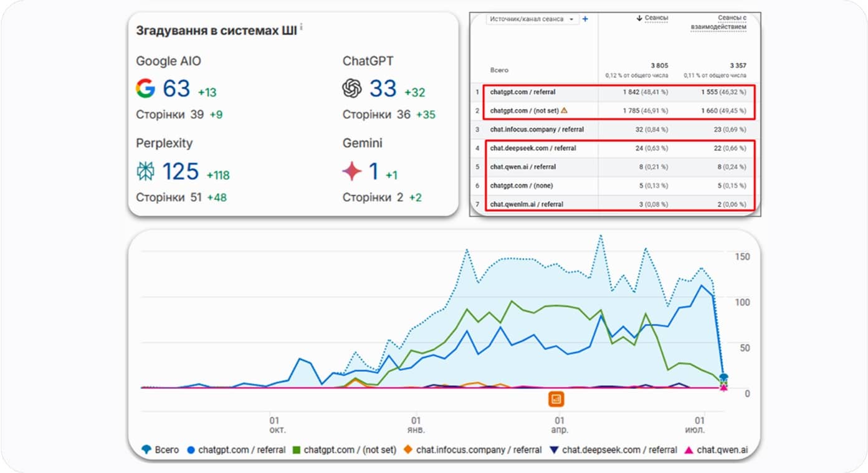Screen dimensions: 868x473
Task: Click the ChatGPT logo icon
Action: point(352,88)
